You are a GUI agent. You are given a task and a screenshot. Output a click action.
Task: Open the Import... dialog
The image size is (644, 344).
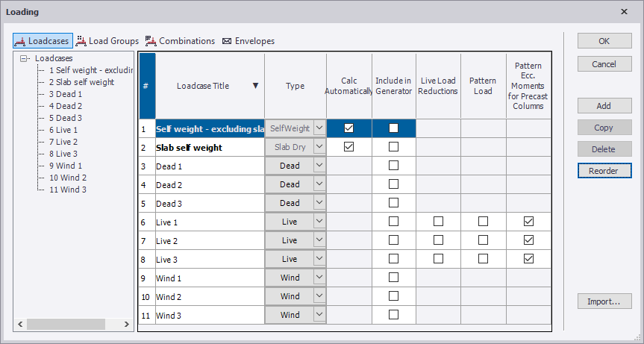[604, 301]
